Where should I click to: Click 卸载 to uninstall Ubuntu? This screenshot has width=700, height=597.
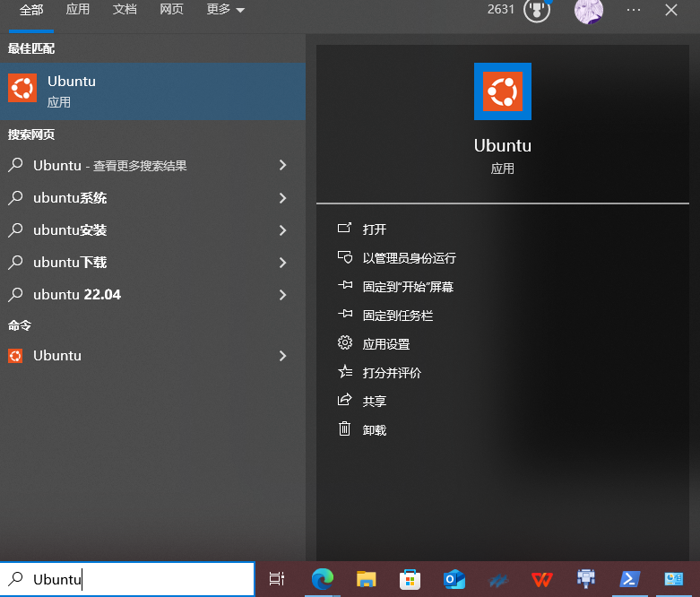click(374, 430)
